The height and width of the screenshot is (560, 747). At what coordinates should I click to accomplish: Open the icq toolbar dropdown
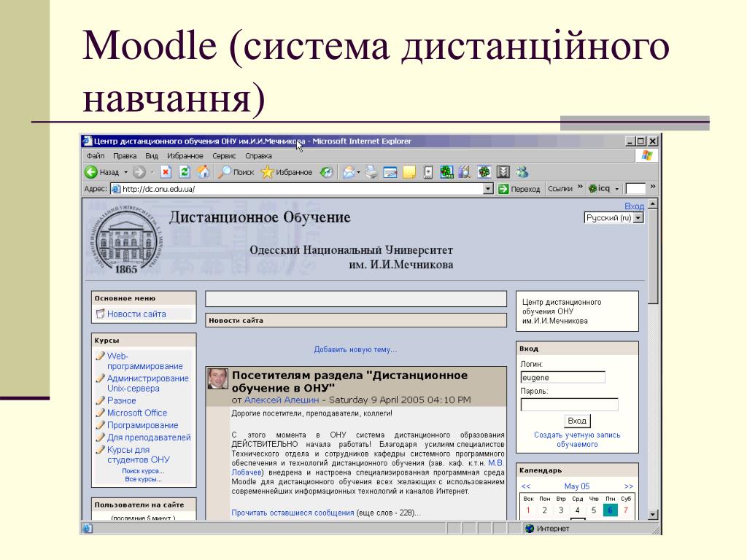point(616,189)
